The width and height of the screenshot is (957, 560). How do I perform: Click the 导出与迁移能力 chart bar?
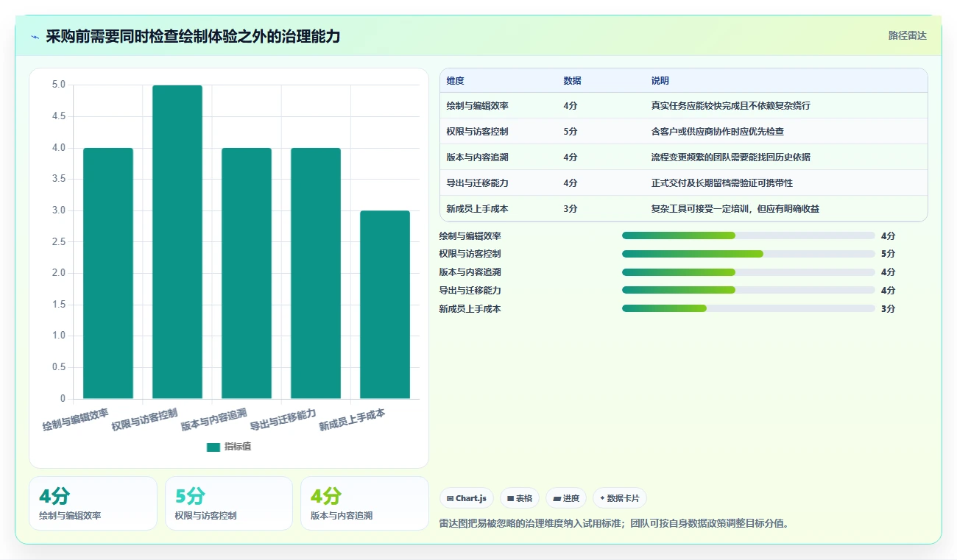[316, 273]
